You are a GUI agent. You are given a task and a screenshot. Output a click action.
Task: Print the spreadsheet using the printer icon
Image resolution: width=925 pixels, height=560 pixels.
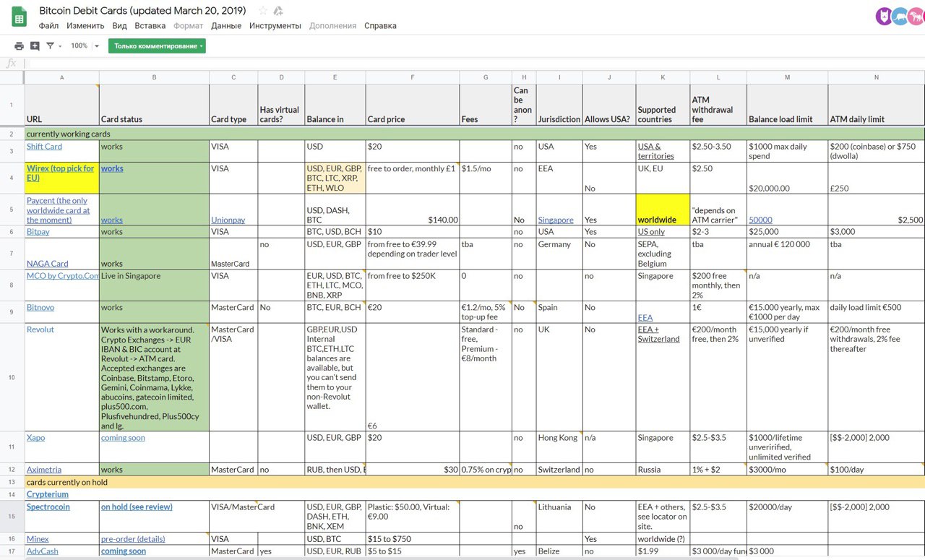click(x=20, y=46)
